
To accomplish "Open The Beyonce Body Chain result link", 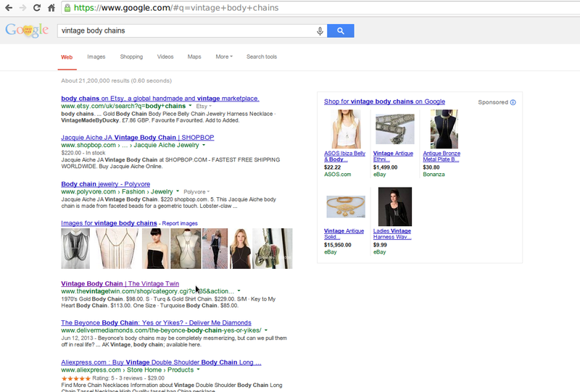I will coord(156,322).
